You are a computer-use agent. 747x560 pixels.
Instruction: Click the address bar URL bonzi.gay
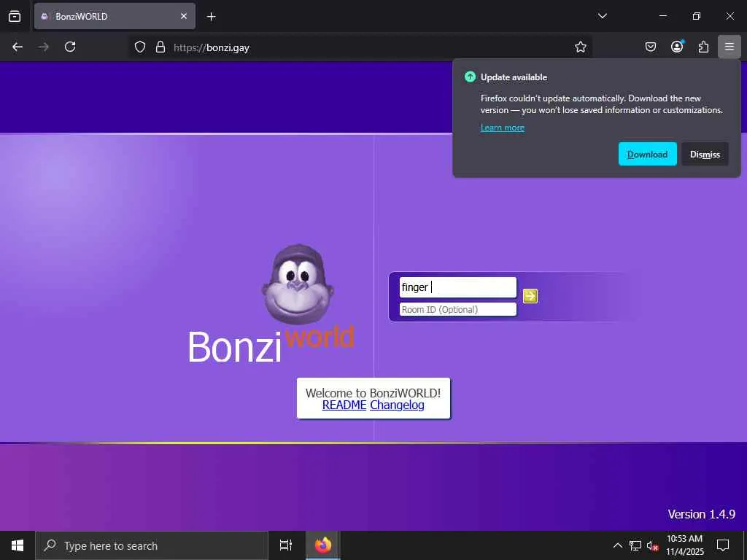(212, 47)
